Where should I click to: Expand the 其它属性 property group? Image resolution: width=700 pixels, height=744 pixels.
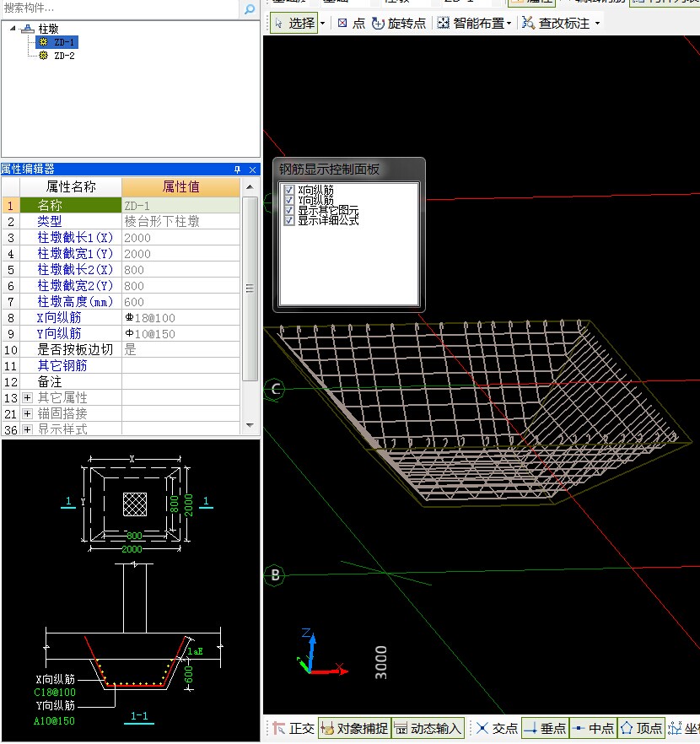coord(27,397)
